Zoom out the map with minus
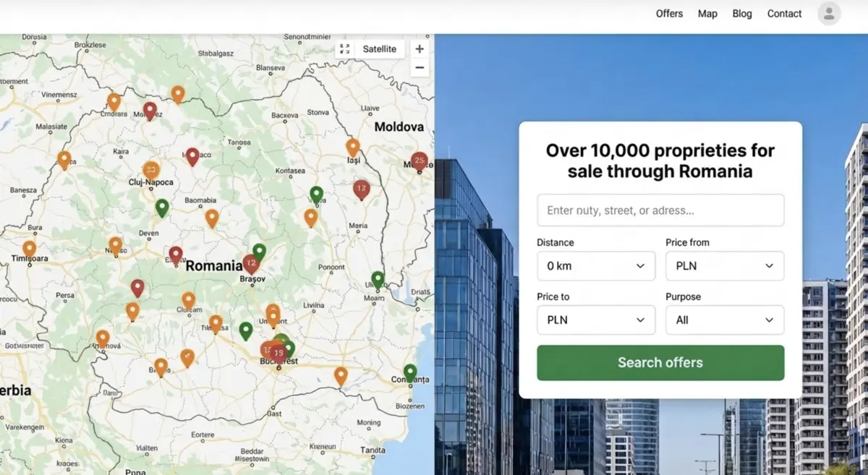This screenshot has height=475, width=868. click(x=420, y=68)
